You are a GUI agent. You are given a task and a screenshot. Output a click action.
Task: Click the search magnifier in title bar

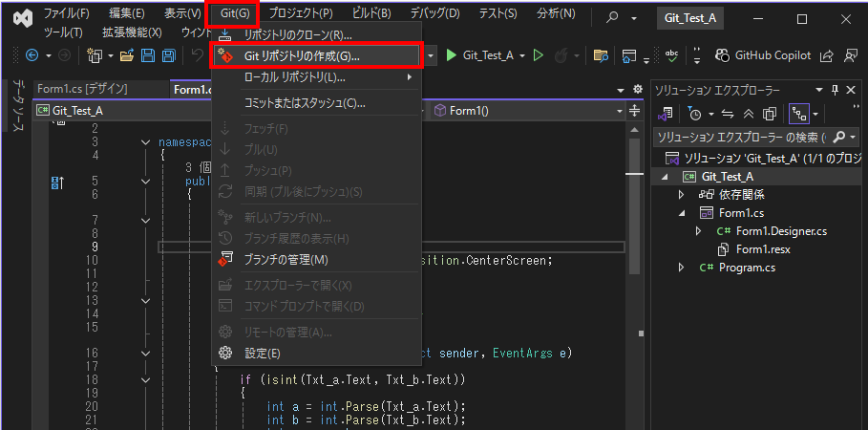[x=612, y=18]
